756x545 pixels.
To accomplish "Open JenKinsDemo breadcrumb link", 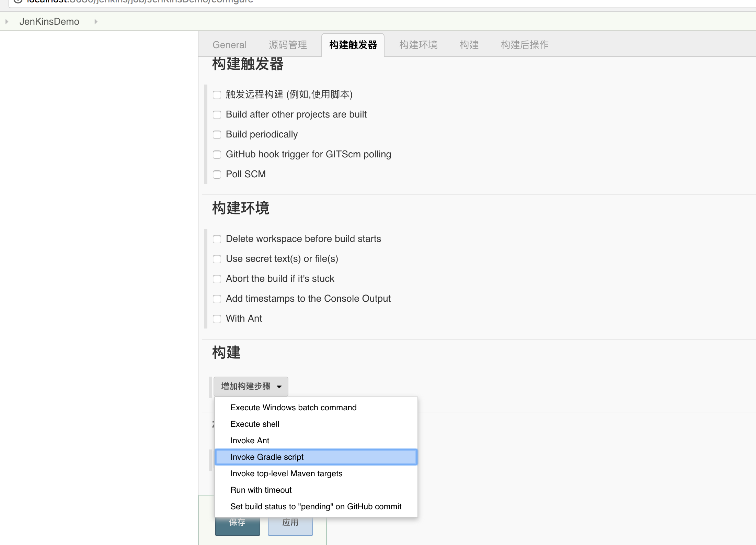I will (x=49, y=22).
